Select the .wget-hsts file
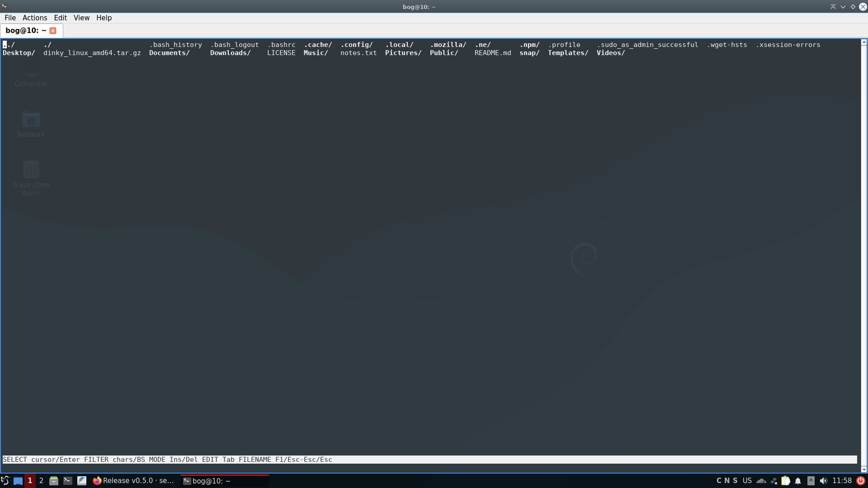 coord(727,45)
